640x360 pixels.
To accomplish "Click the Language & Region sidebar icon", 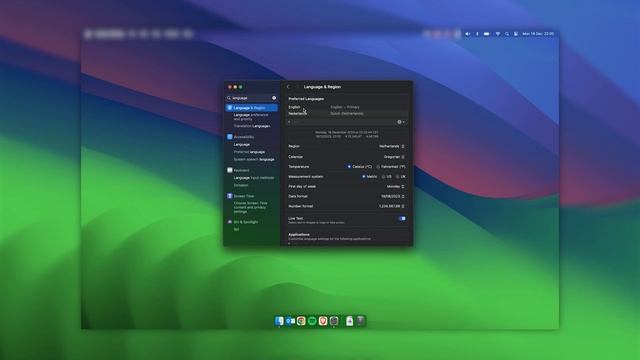I will coord(230,108).
